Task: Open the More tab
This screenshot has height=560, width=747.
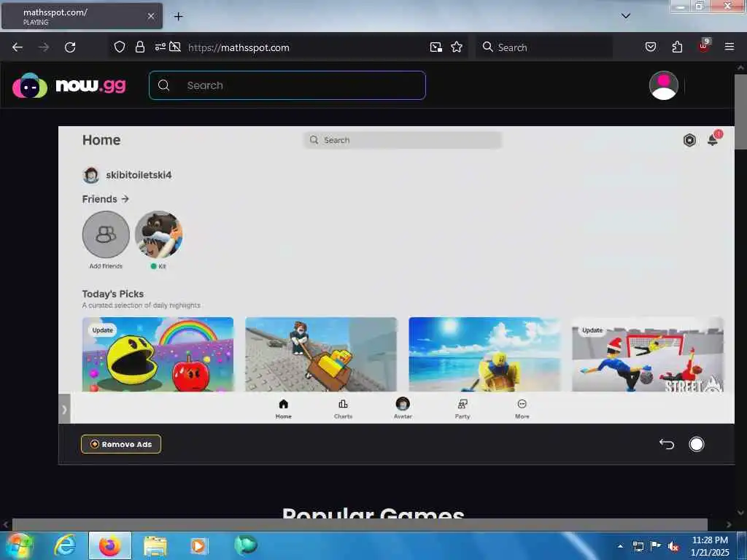Action: (x=522, y=408)
